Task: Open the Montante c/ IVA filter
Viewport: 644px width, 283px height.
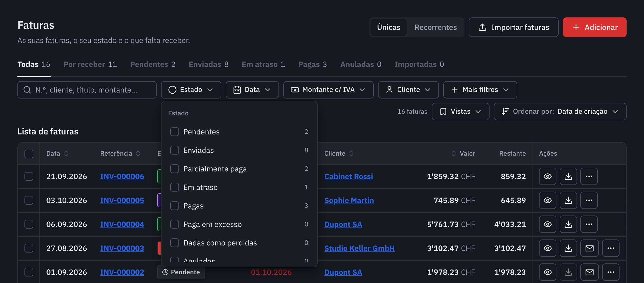Action: [x=328, y=90]
